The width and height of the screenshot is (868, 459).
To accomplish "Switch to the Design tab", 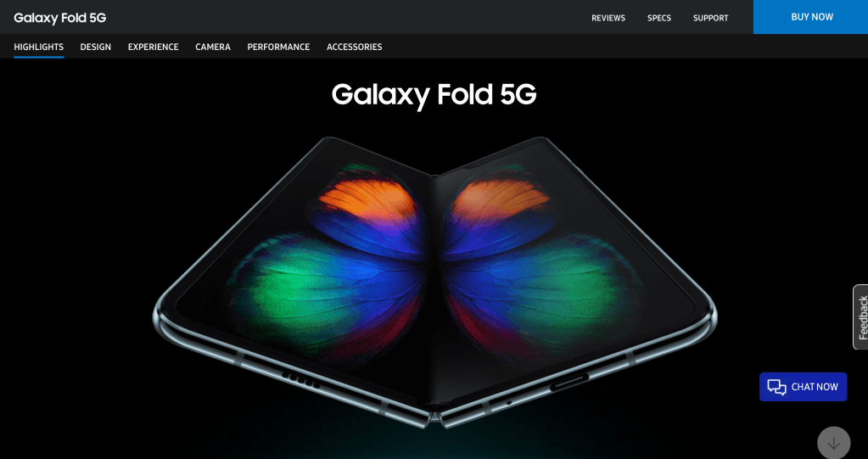I will click(96, 47).
